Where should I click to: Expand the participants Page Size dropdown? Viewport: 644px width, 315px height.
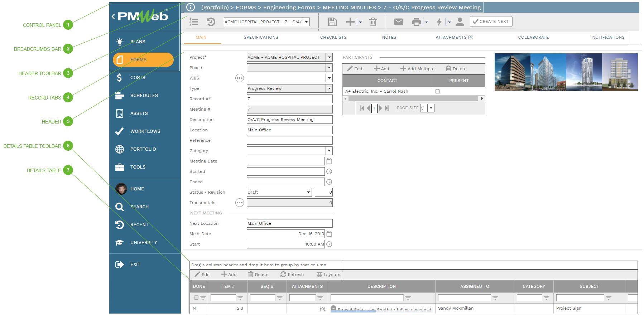[x=431, y=108]
